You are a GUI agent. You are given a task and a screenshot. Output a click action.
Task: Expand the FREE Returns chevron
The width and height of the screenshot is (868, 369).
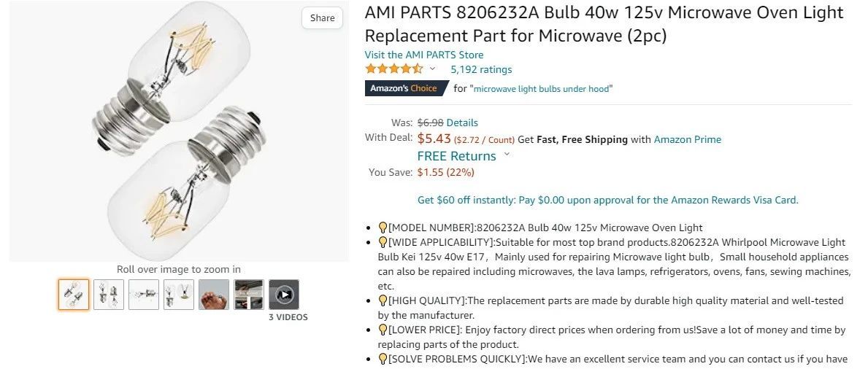pos(507,155)
